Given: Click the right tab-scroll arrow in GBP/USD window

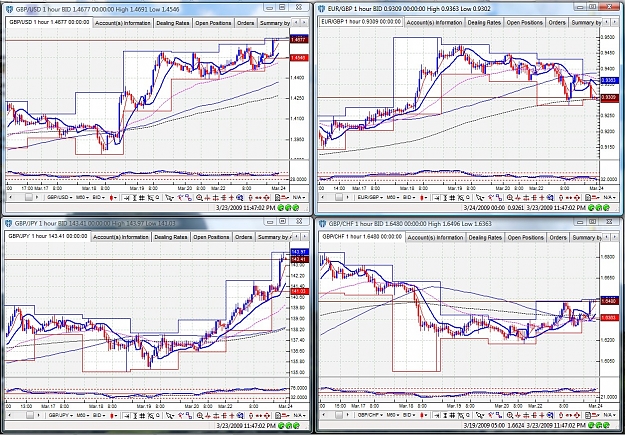Looking at the screenshot, I should click(304, 23).
